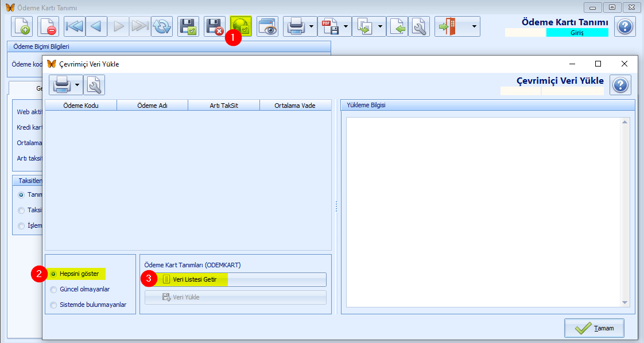
Task: Go to the previous record arrow
Action: point(96,26)
